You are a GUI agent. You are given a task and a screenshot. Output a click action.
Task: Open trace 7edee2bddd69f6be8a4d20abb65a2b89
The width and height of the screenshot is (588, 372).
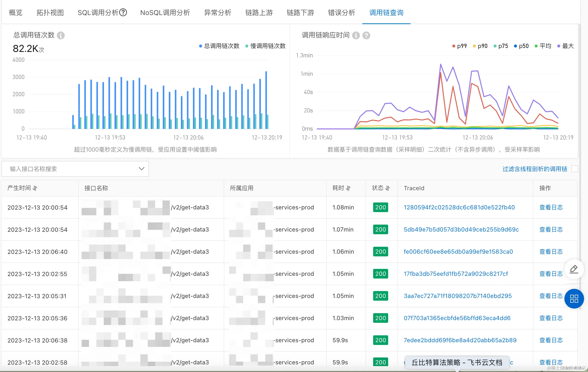click(460, 340)
